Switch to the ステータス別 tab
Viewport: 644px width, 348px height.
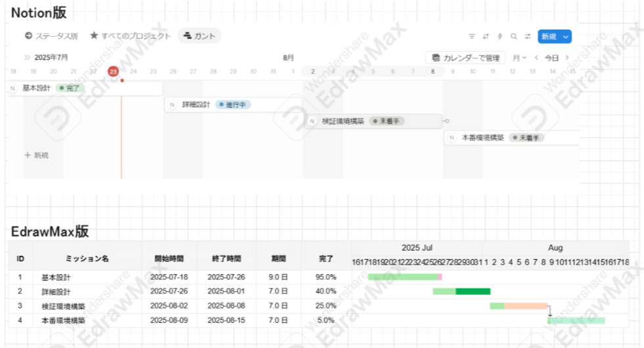51,36
